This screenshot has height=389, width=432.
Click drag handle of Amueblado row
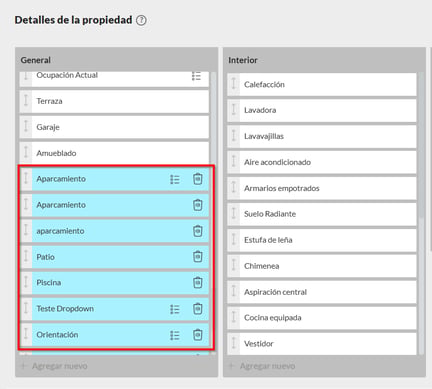26,153
